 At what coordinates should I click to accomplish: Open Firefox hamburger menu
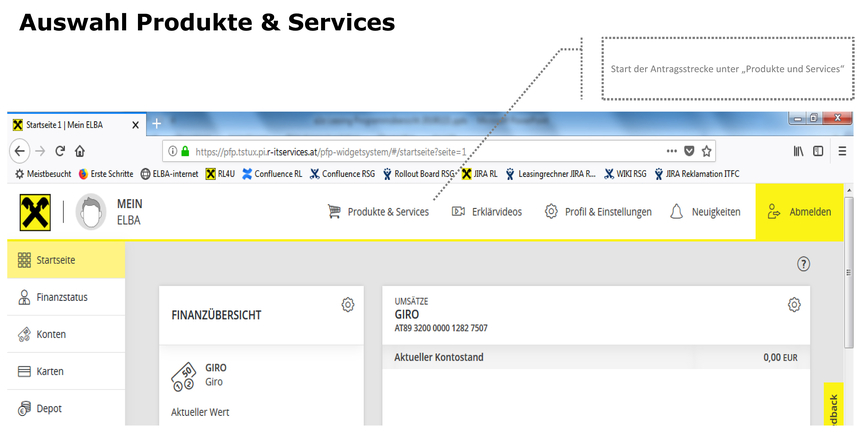pyautogui.click(x=842, y=151)
